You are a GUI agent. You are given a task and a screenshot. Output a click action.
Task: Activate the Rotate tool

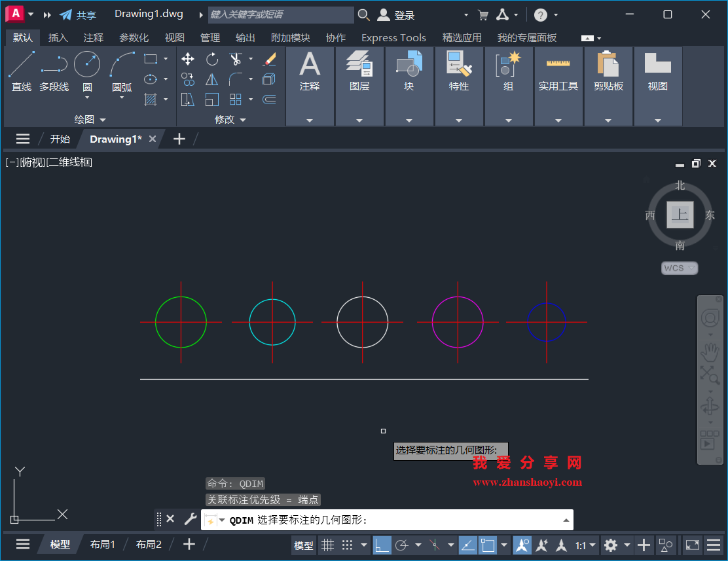pyautogui.click(x=212, y=59)
